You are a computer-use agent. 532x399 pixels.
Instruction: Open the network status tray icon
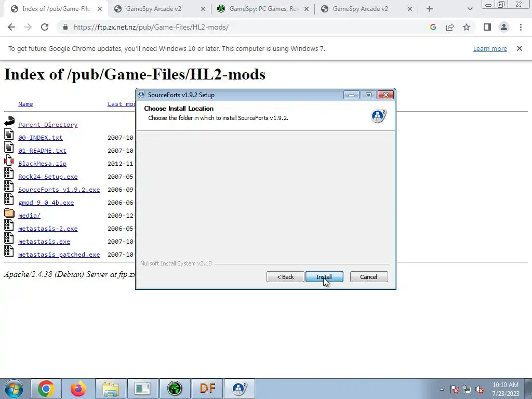tap(467, 390)
